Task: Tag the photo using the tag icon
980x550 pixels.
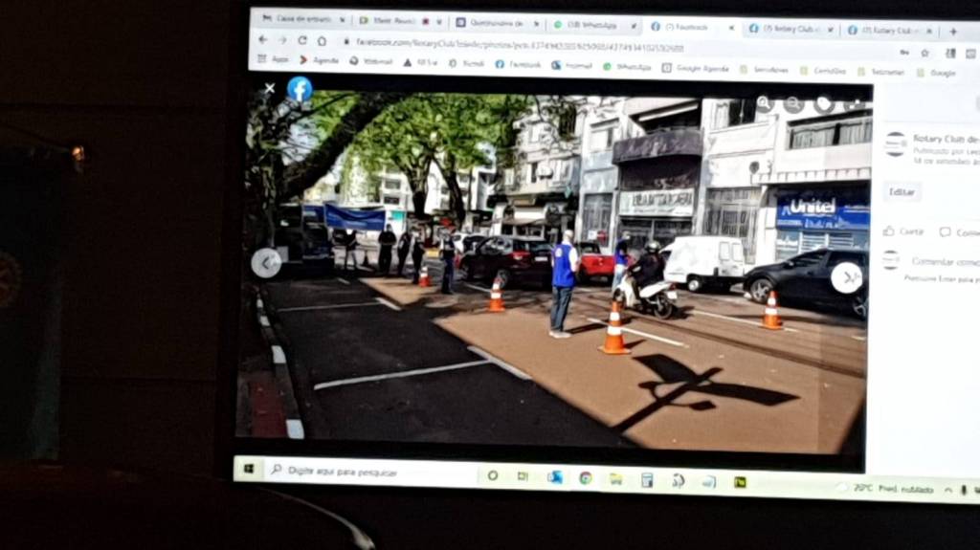Action: pyautogui.click(x=824, y=104)
